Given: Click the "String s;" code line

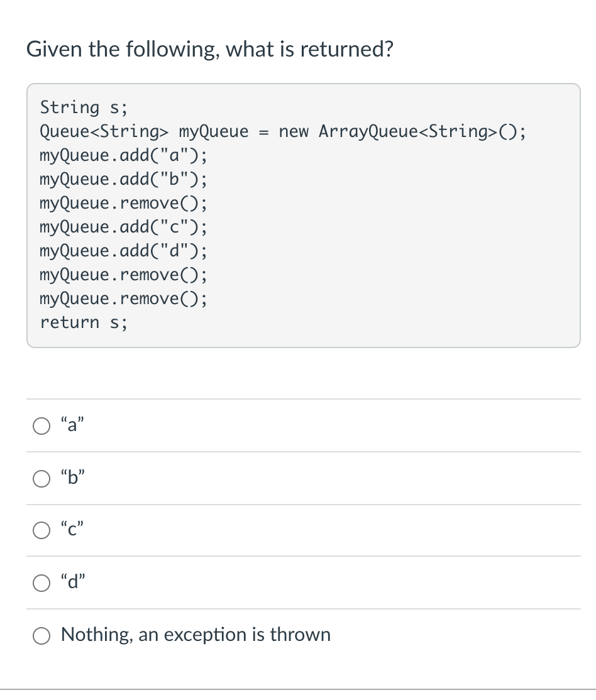Looking at the screenshot, I should (84, 107).
